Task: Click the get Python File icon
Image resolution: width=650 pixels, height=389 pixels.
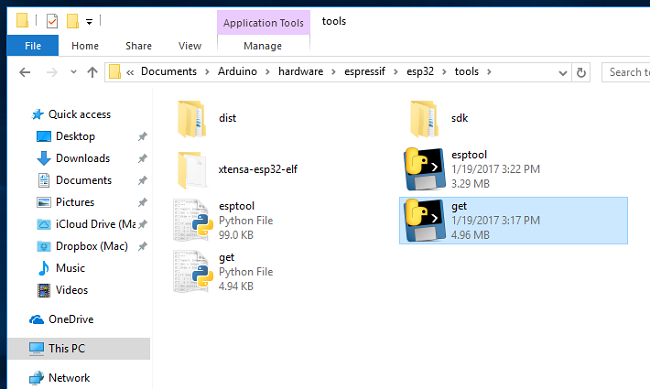Action: 193,272
